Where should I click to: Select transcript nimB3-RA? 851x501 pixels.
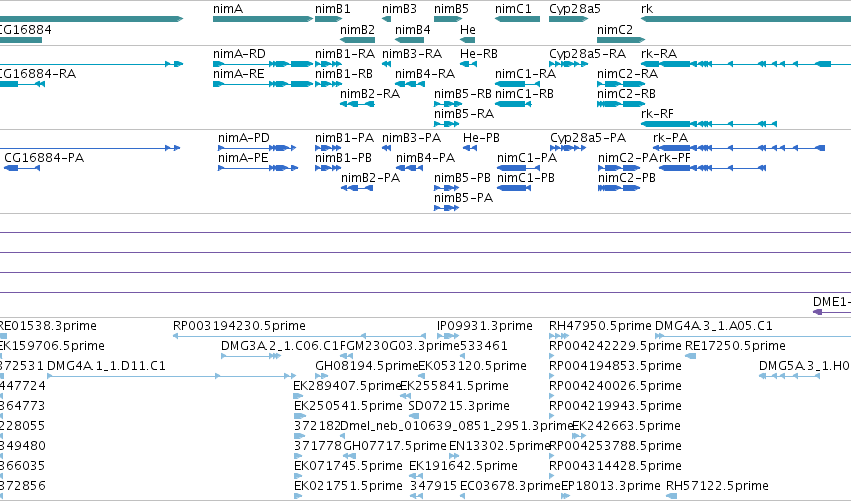tap(386, 64)
